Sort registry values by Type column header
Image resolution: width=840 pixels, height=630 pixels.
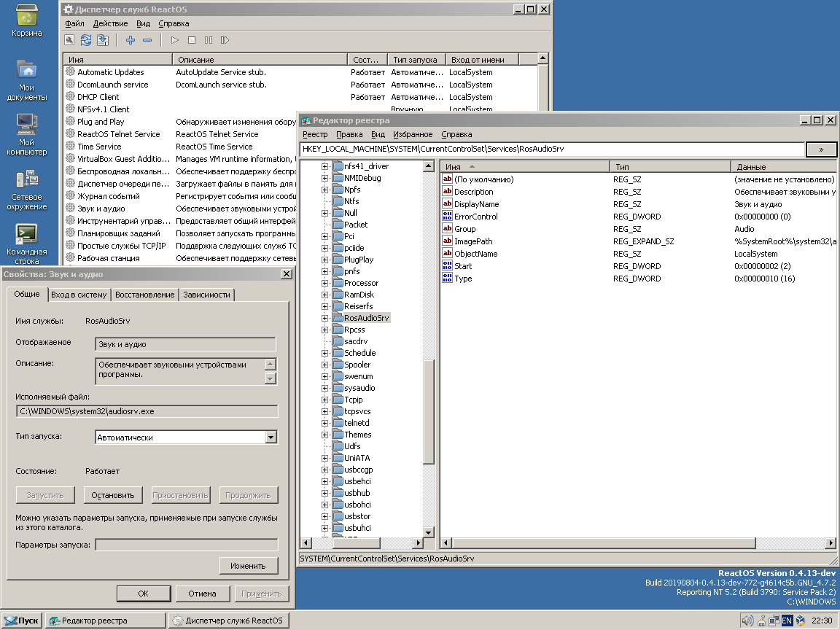pos(670,166)
